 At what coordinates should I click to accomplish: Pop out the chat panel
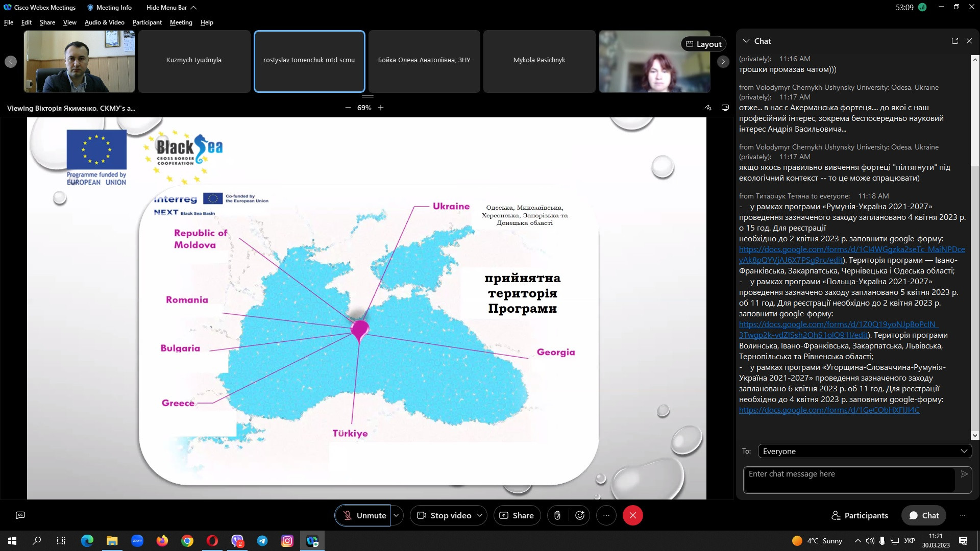(955, 41)
